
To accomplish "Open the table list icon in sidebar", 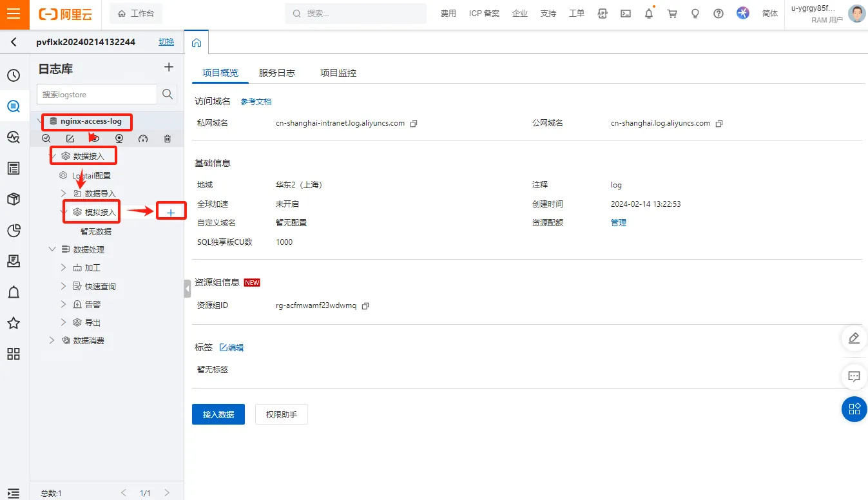I will [14, 168].
